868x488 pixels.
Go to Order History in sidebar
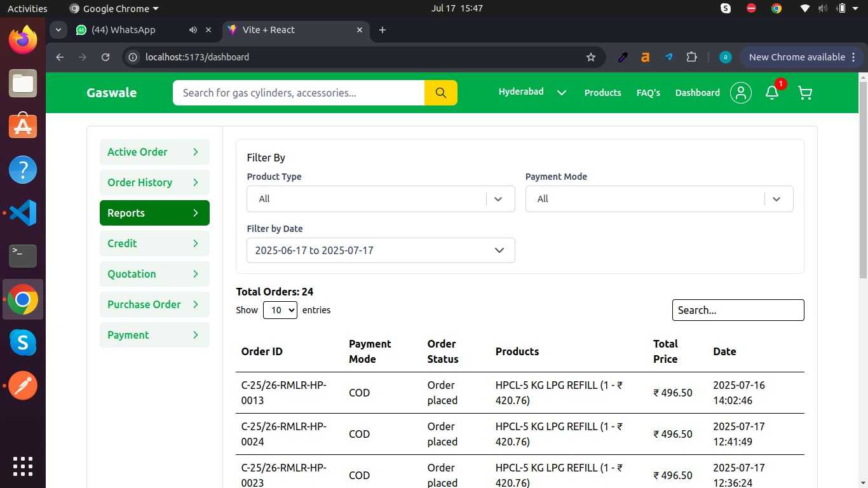[154, 182]
